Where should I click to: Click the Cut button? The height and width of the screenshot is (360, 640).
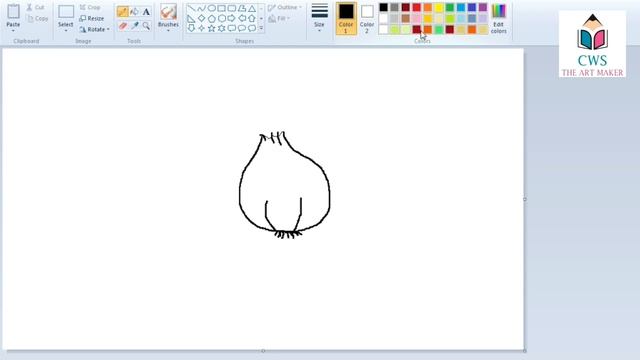click(x=36, y=7)
